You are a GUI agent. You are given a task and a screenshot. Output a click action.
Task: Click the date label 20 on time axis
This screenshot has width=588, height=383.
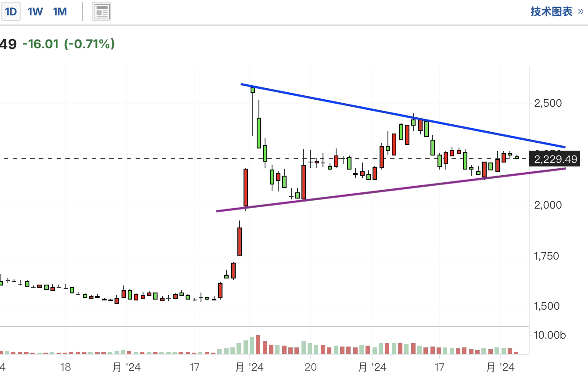coord(311,367)
